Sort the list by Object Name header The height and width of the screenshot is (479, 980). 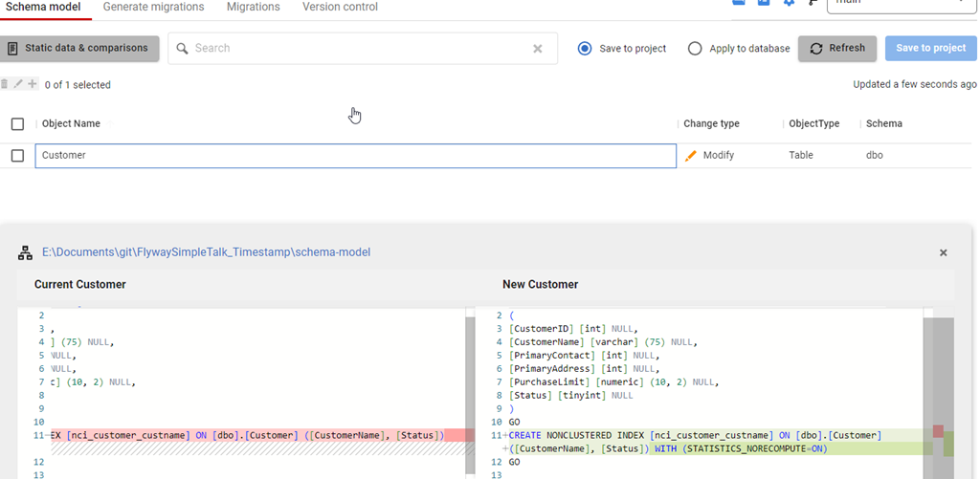(71, 123)
